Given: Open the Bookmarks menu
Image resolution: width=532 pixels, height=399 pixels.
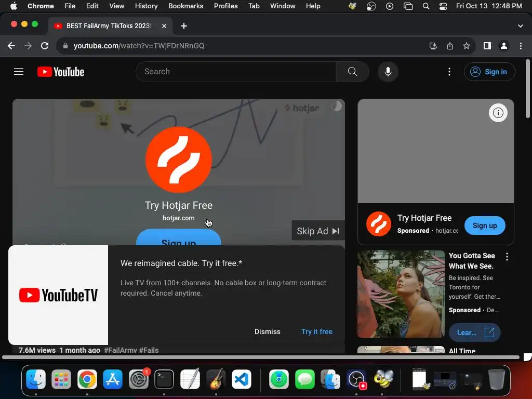Looking at the screenshot, I should [x=185, y=6].
